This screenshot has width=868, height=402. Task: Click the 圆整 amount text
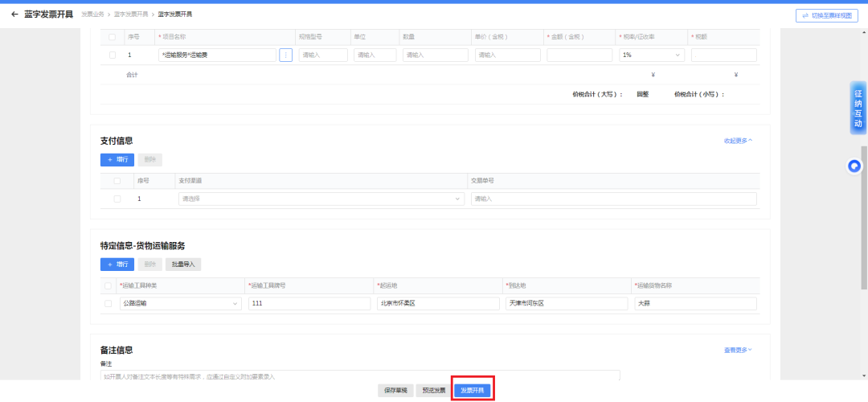[643, 95]
